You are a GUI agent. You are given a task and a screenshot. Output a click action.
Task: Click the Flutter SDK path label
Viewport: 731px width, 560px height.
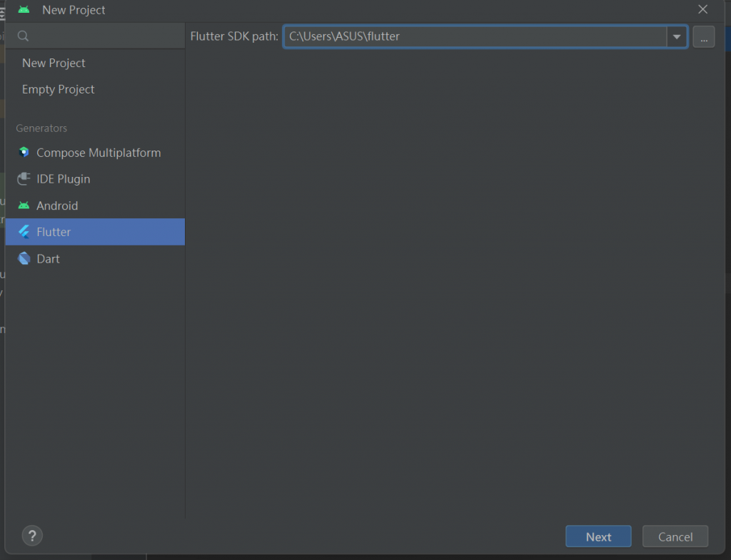click(234, 36)
